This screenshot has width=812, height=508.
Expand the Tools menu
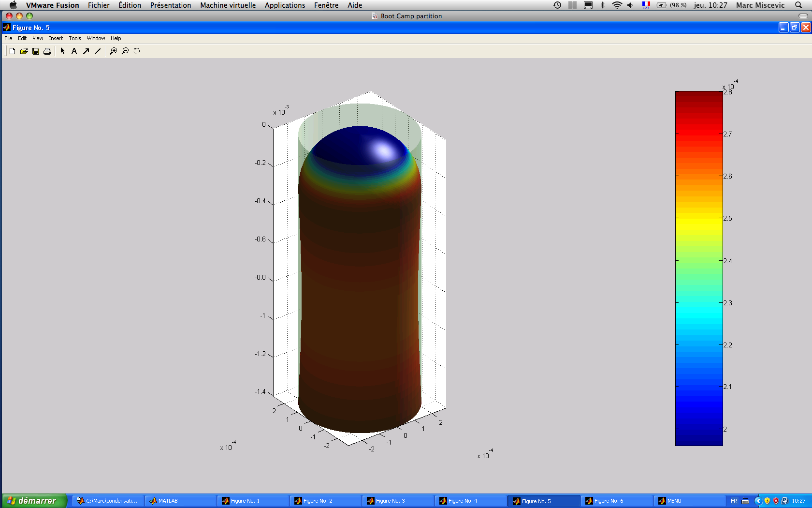[74, 38]
